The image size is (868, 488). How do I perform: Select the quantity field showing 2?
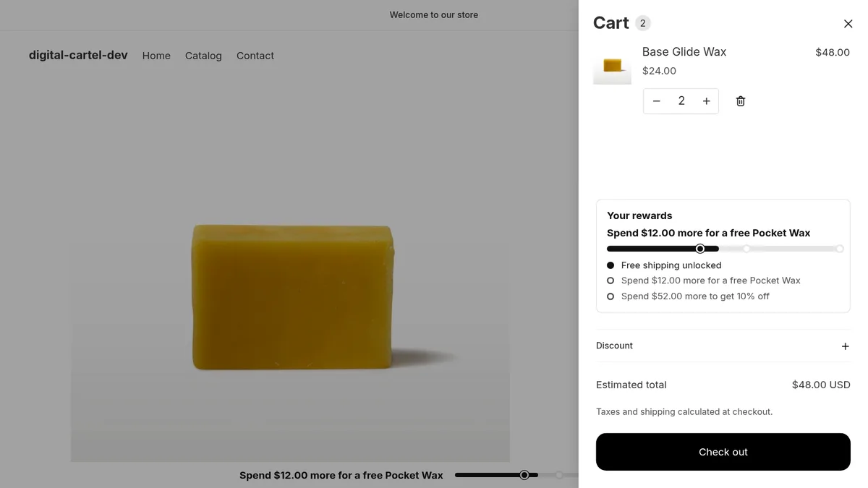(x=681, y=101)
